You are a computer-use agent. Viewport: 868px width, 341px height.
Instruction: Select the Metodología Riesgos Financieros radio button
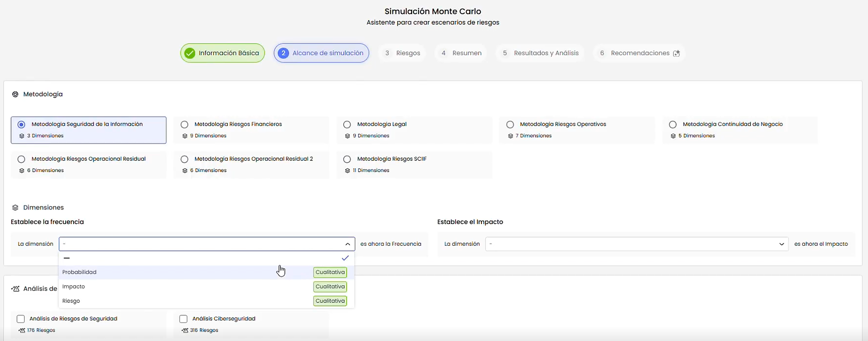tap(184, 125)
